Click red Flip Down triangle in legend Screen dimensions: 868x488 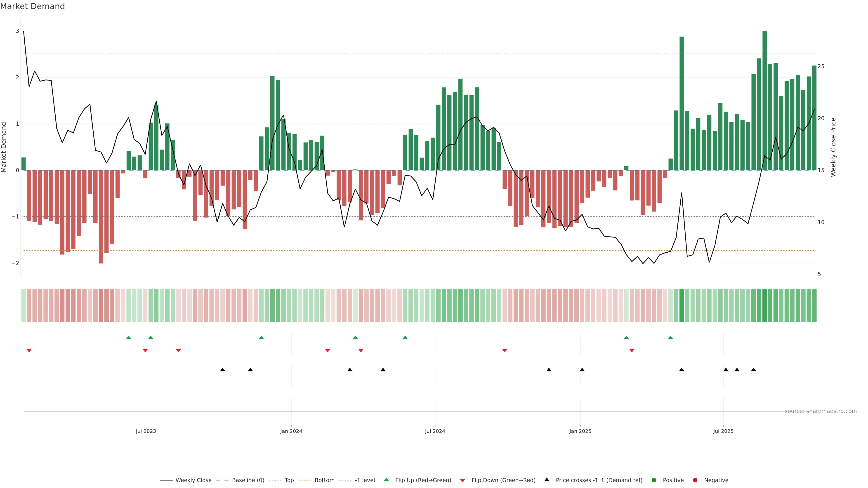tap(463, 481)
